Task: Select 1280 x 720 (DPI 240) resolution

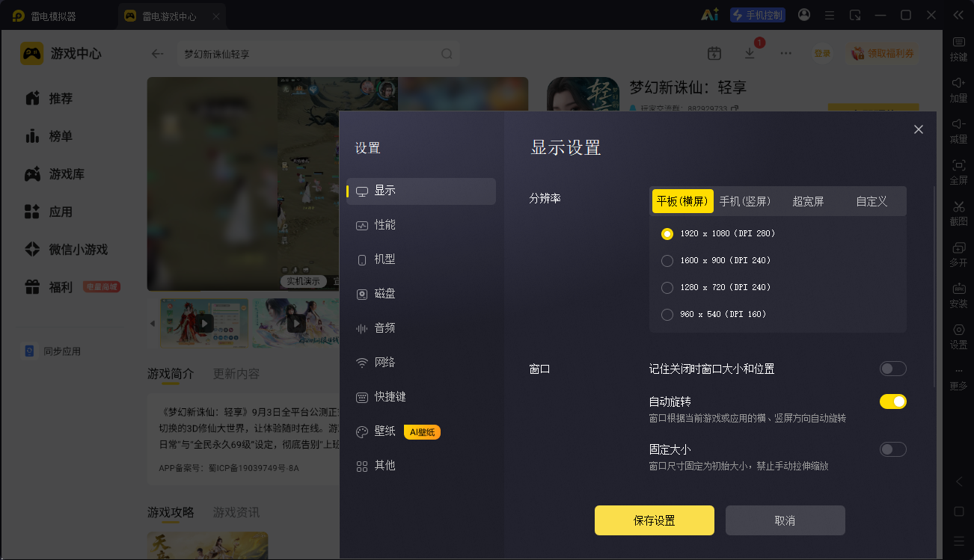Action: [667, 287]
